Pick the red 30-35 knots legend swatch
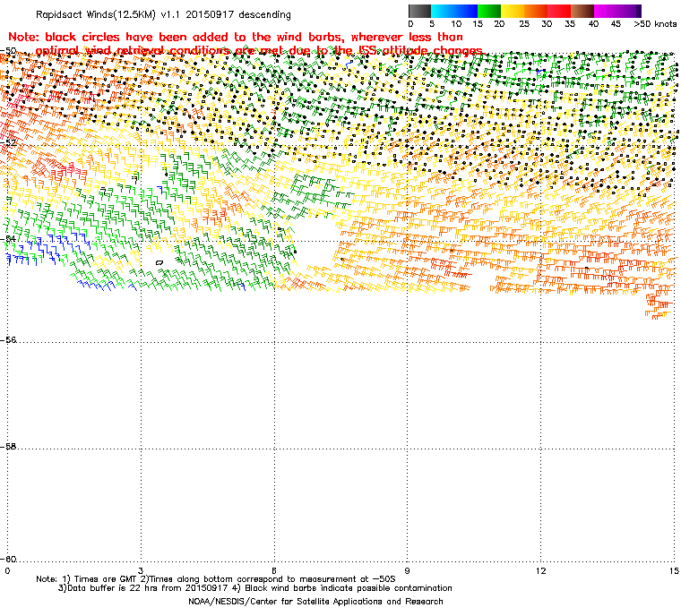This screenshot has height=616, width=681. (559, 11)
